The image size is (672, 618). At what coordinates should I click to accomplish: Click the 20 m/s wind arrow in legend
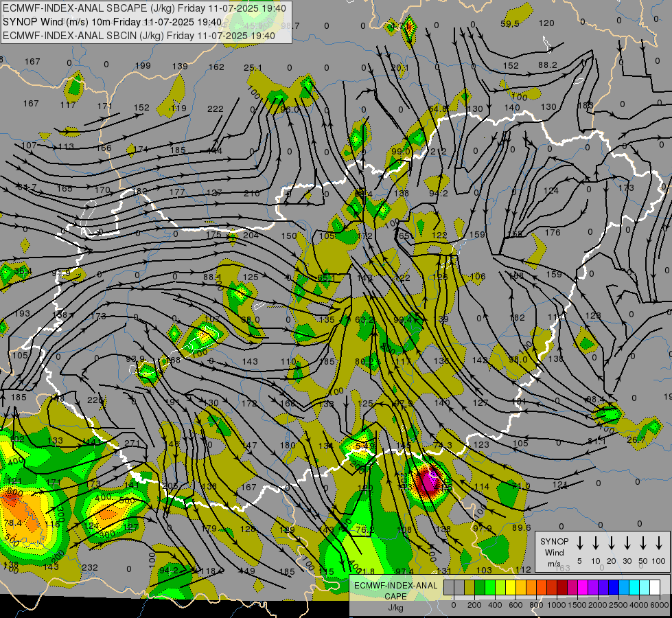click(611, 543)
